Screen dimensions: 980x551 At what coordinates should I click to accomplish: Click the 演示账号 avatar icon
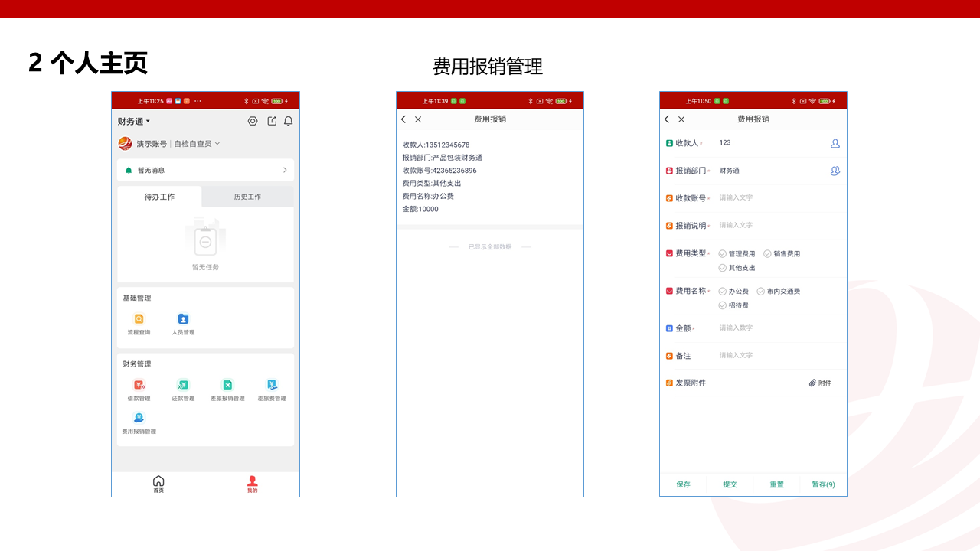(125, 144)
